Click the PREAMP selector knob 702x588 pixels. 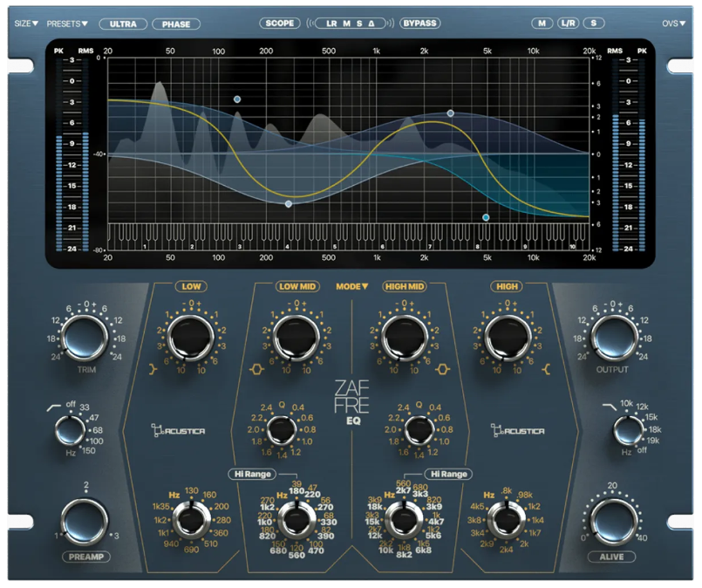pos(85,523)
